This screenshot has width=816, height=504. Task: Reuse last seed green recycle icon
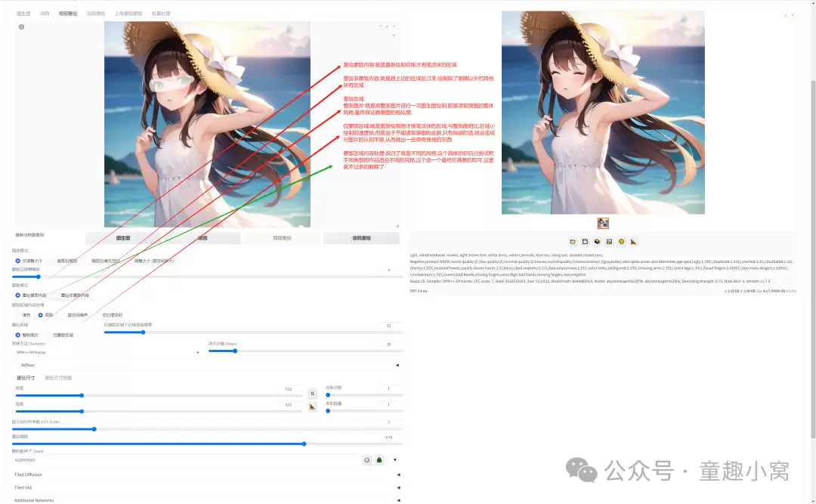click(379, 460)
